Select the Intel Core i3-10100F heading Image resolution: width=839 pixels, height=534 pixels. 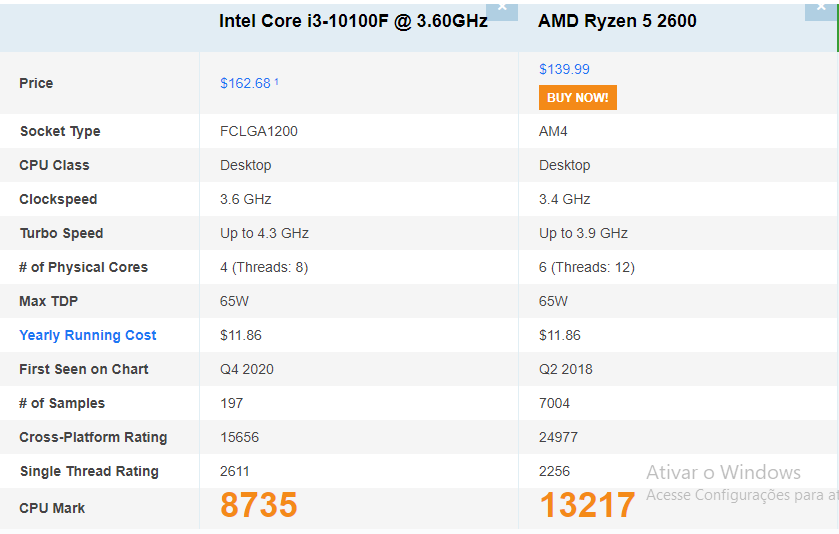pyautogui.click(x=353, y=21)
